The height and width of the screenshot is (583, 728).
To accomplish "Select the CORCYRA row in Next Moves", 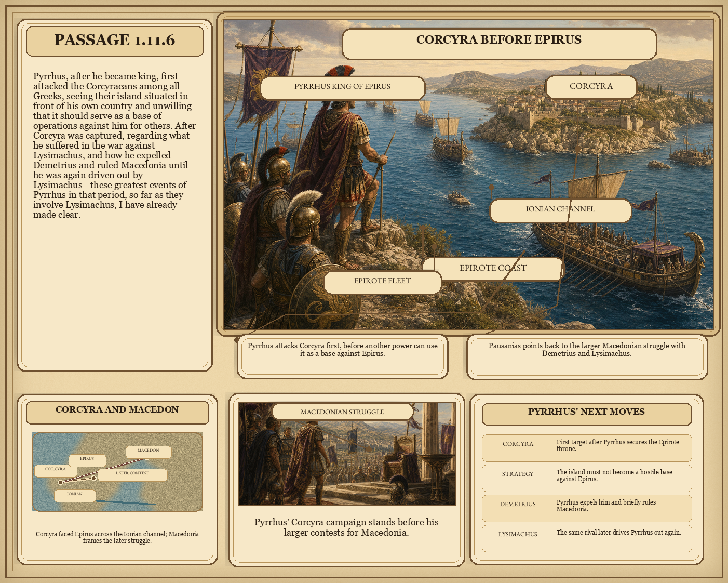I will click(x=587, y=448).
